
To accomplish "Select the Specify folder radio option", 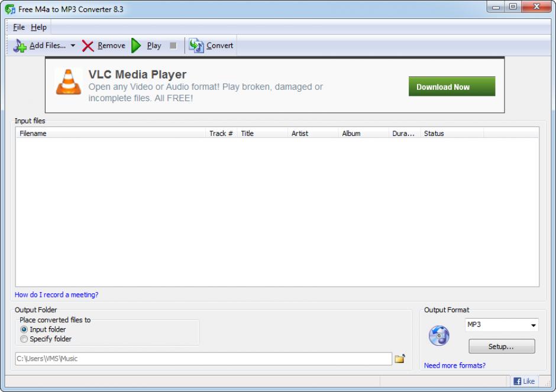I will point(24,339).
